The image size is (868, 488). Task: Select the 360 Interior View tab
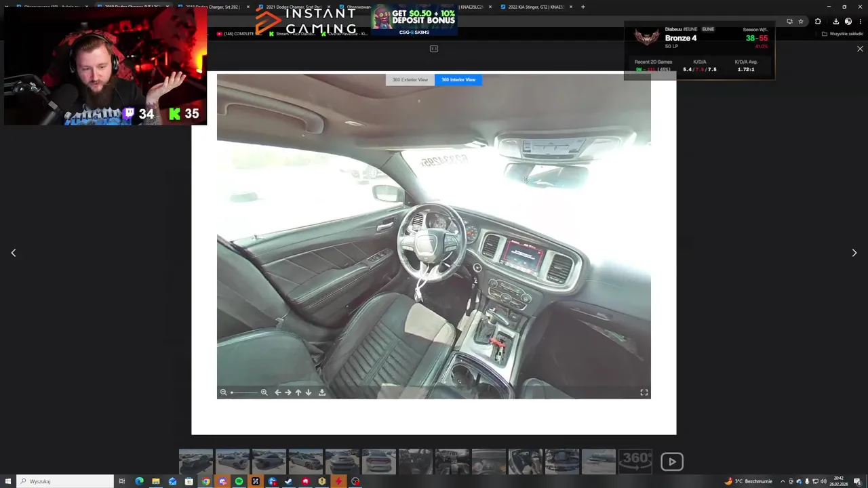click(458, 80)
